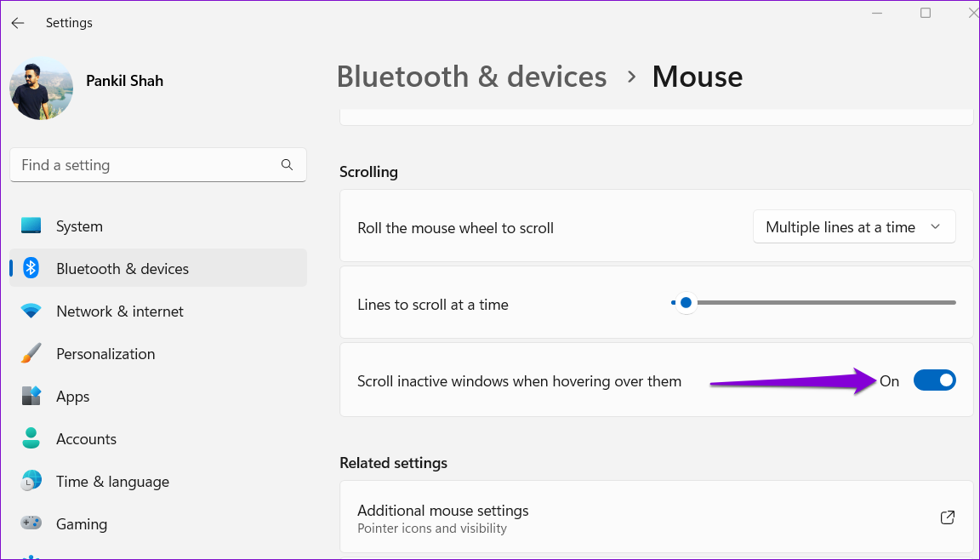
Task: Click the Time & language clock icon
Action: click(31, 481)
